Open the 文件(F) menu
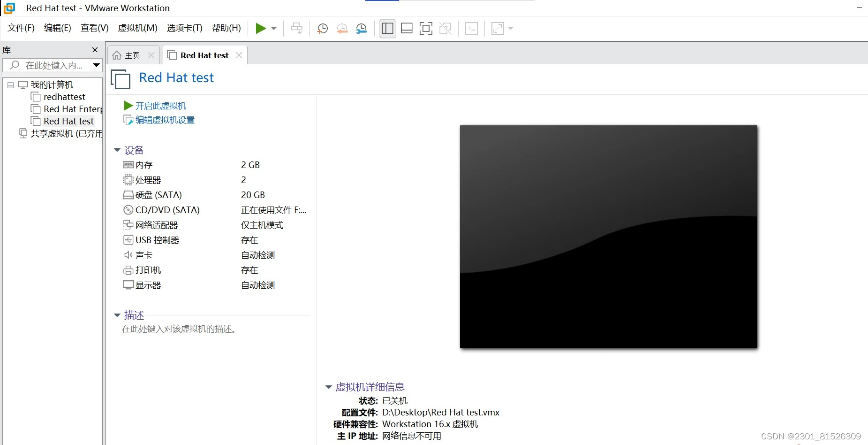The image size is (868, 445). tap(21, 28)
